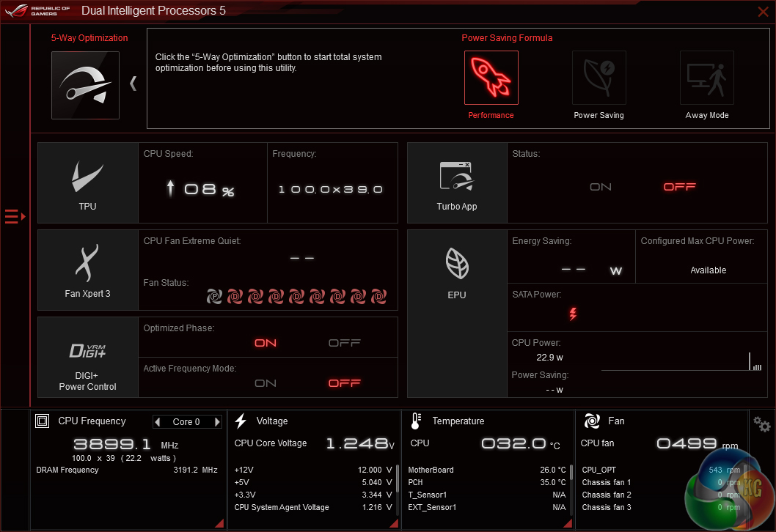Select the Performance rocket icon
Viewport: 776px width, 532px height.
tap(491, 78)
